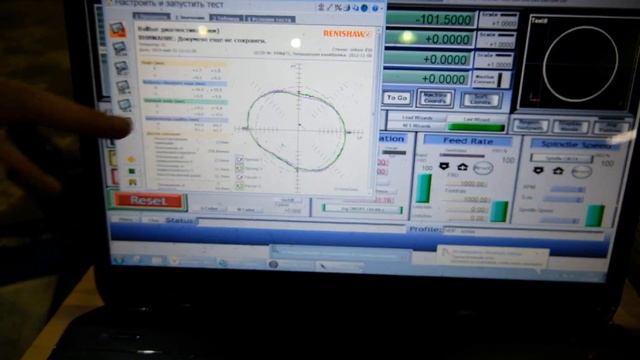Screen dimensions: 640x360
Task: Lower spindle speed with the Spindle Speed down arrow
Action: (538, 170)
